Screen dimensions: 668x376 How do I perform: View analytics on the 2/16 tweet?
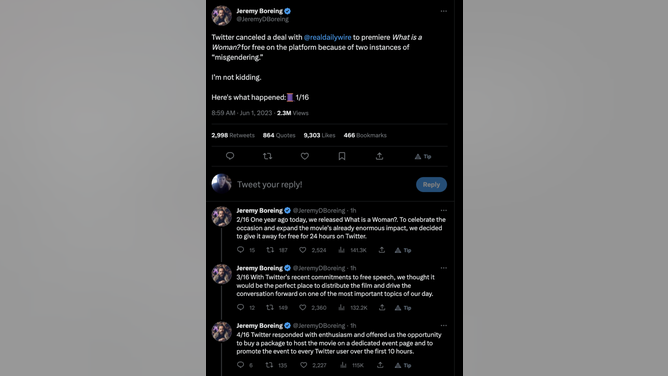(x=352, y=250)
